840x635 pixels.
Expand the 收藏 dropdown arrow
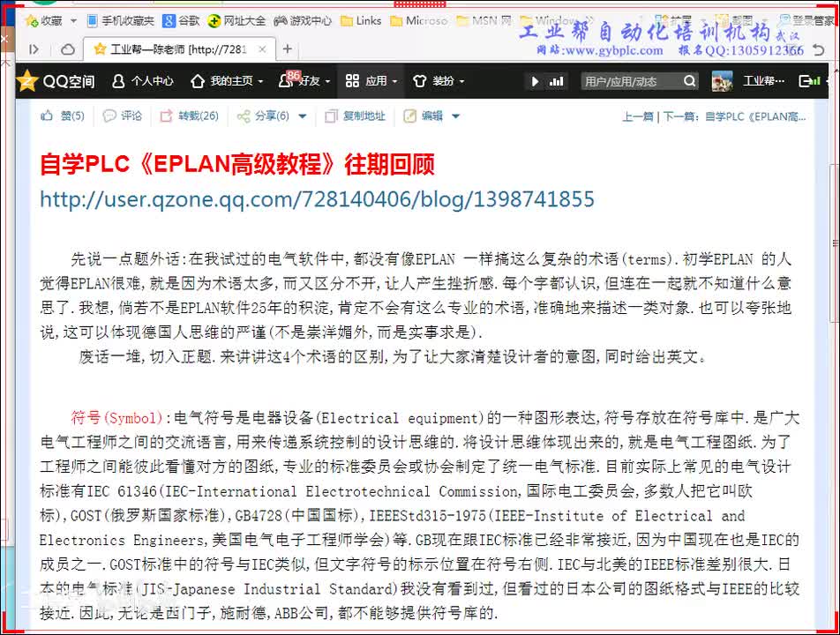pos(73,21)
